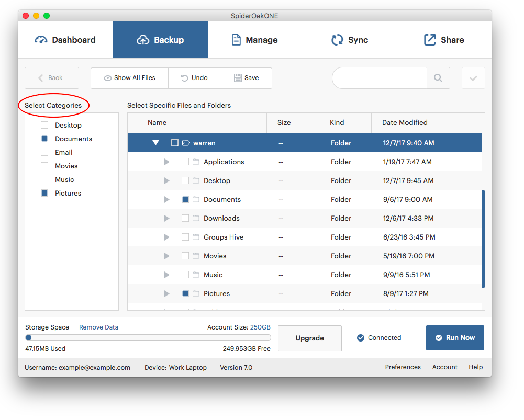Expand the Groups Hive folder
This screenshot has height=420, width=524.
166,237
